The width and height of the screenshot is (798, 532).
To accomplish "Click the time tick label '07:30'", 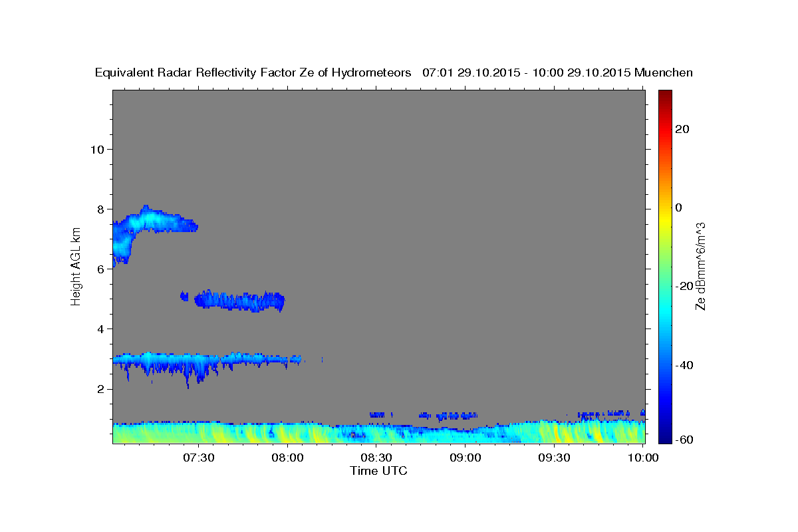I will point(199,458).
